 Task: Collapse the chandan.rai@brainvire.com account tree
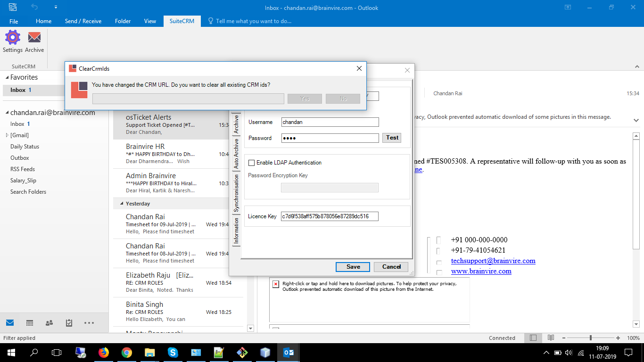click(7, 113)
